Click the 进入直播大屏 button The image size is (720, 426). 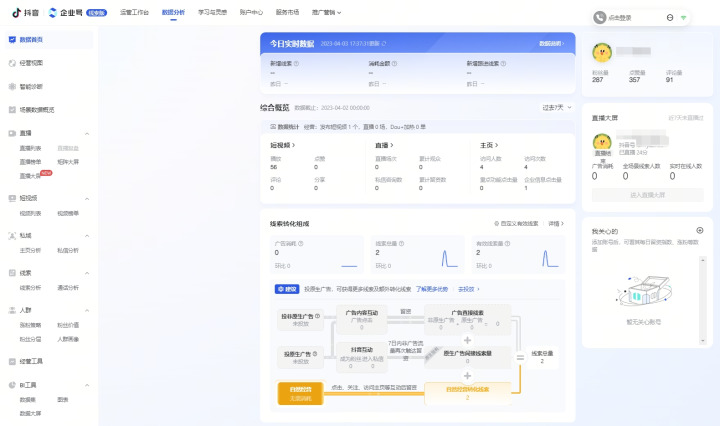click(x=646, y=194)
